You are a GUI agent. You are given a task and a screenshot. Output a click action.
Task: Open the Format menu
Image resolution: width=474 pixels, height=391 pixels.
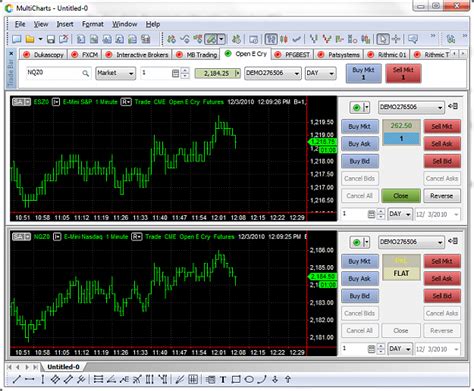[93, 24]
